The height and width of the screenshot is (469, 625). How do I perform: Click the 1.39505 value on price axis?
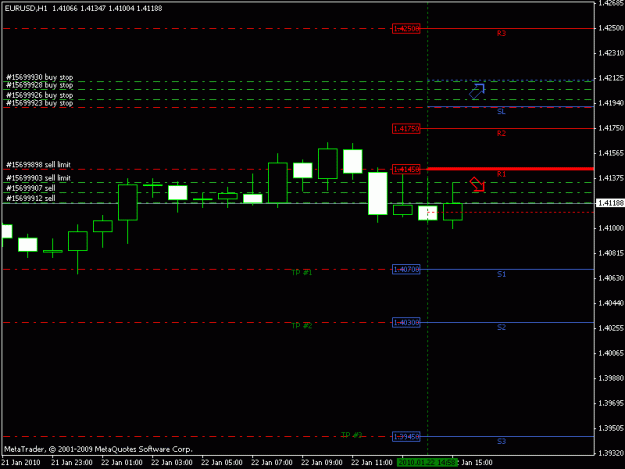click(x=611, y=428)
